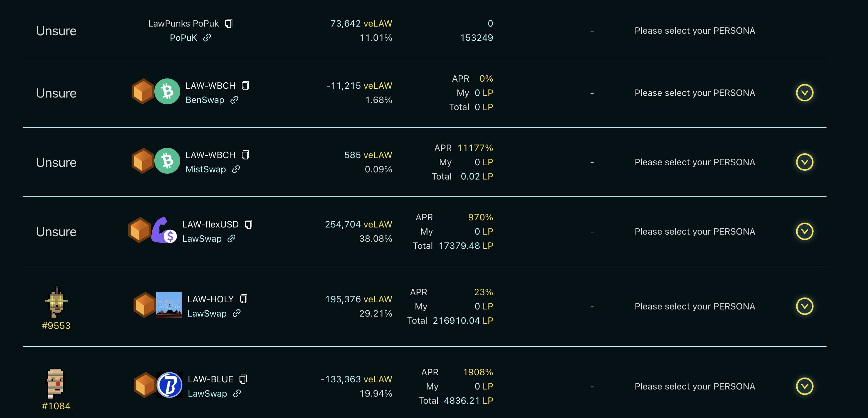Copy the LAW-HOLY pool address
The height and width of the screenshot is (418, 868).
pos(244,299)
